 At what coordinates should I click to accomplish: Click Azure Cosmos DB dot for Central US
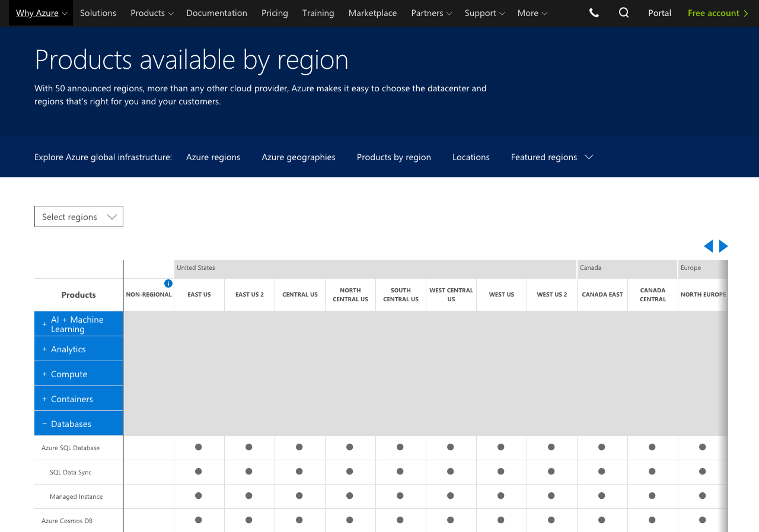click(299, 520)
